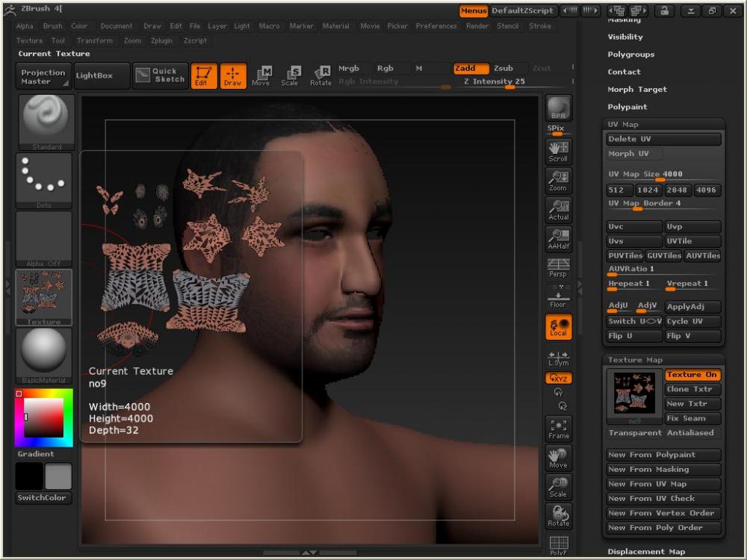Select the Rotate tool in top toolbar
Screen dimensions: 747x560
(320, 75)
